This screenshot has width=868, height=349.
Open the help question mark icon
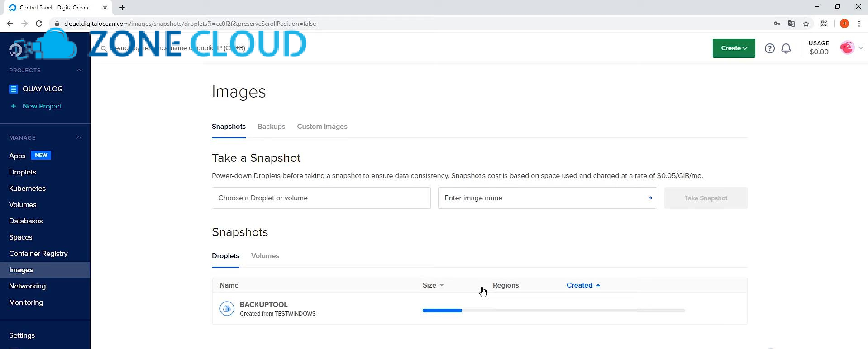click(x=769, y=48)
